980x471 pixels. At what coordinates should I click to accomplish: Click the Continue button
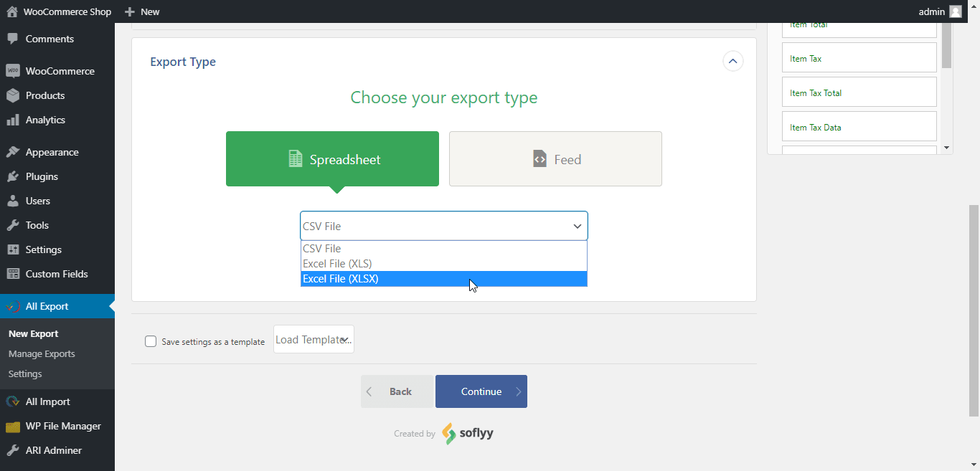481,391
